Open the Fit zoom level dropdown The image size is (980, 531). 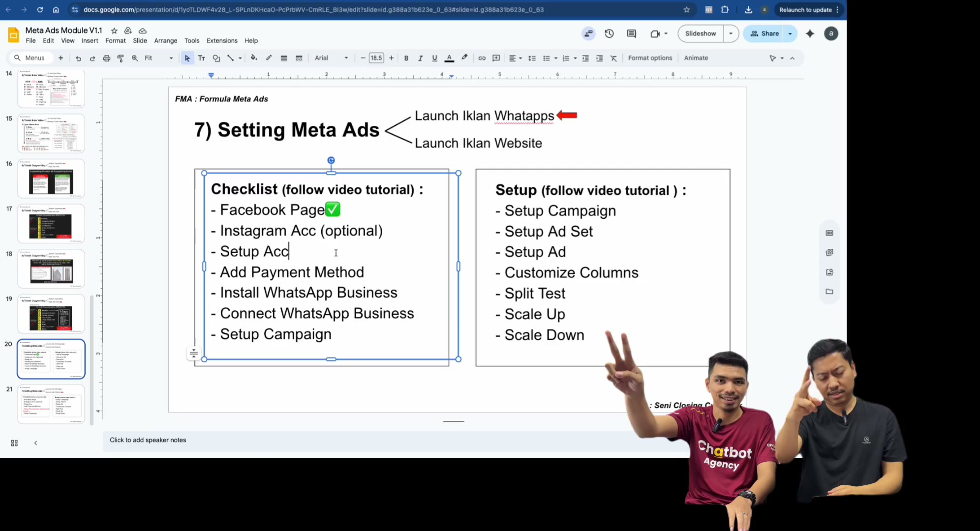coord(158,58)
